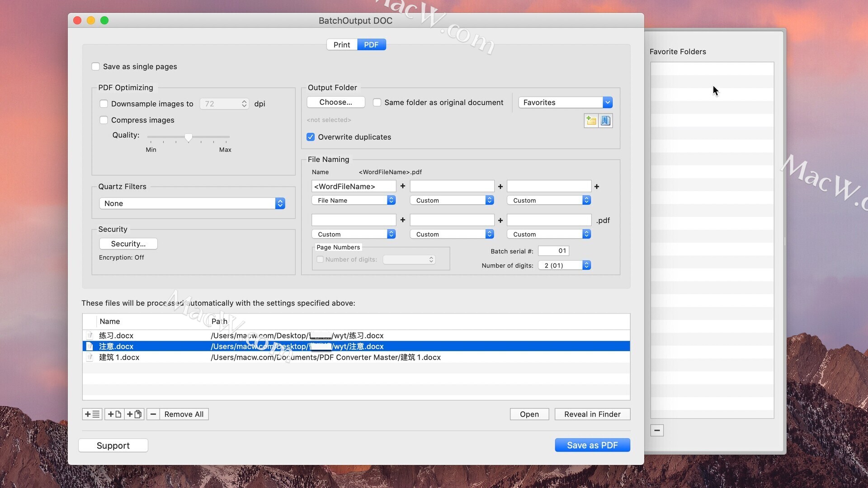This screenshot has width=868, height=488.
Task: Open the third Custom dropdown in the first row
Action: pyautogui.click(x=549, y=200)
